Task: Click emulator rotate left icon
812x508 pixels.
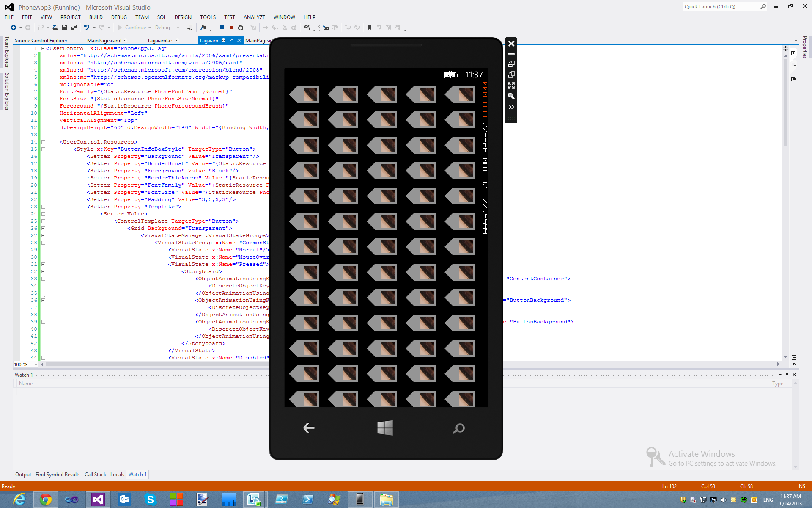Action: tap(511, 64)
